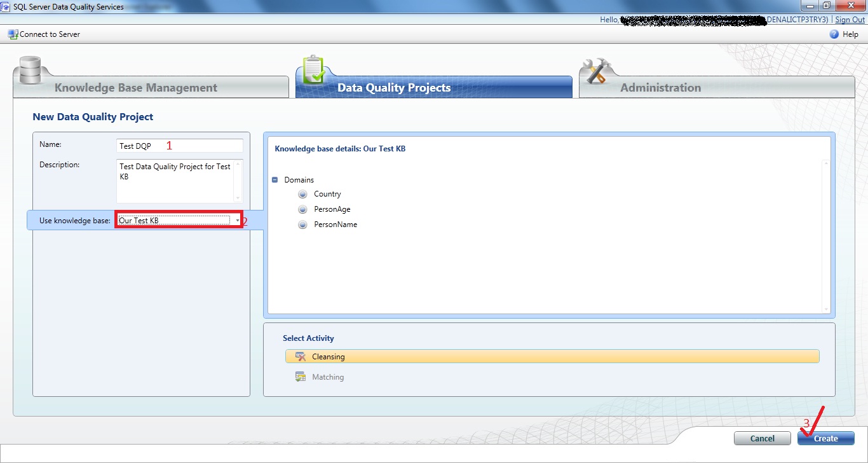This screenshot has height=463, width=868.
Task: Click the Description box scrollbar
Action: coord(239,181)
